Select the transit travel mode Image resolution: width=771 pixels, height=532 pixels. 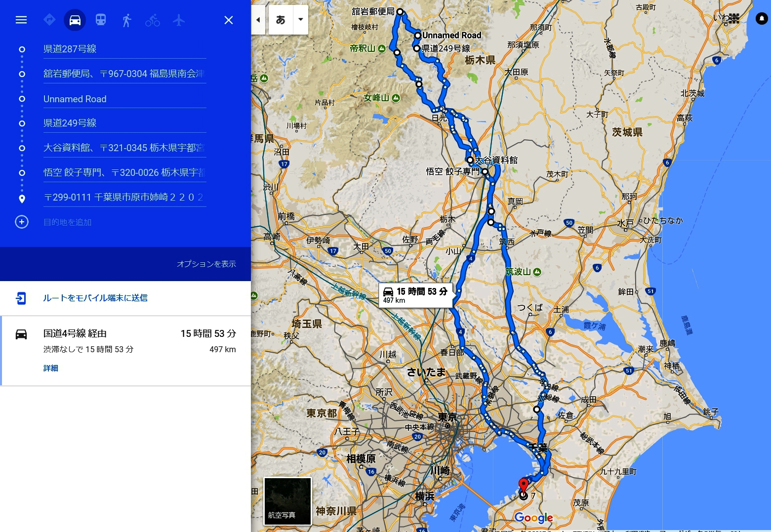pyautogui.click(x=101, y=20)
